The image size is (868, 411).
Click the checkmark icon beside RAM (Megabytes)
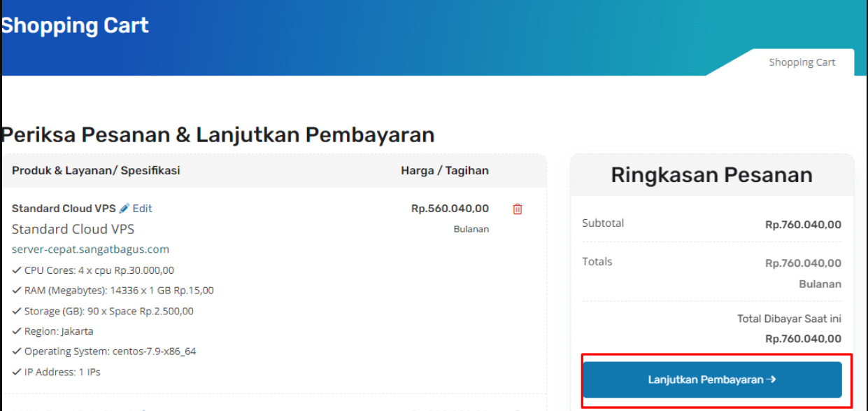[17, 291]
